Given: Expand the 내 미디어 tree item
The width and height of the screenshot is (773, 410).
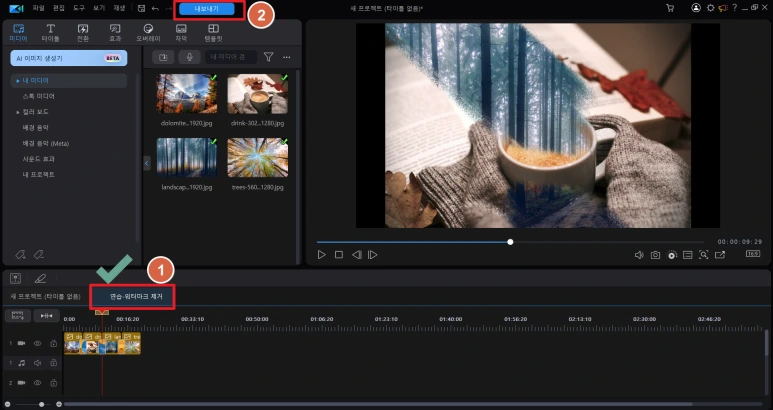Looking at the screenshot, I should click(18, 80).
